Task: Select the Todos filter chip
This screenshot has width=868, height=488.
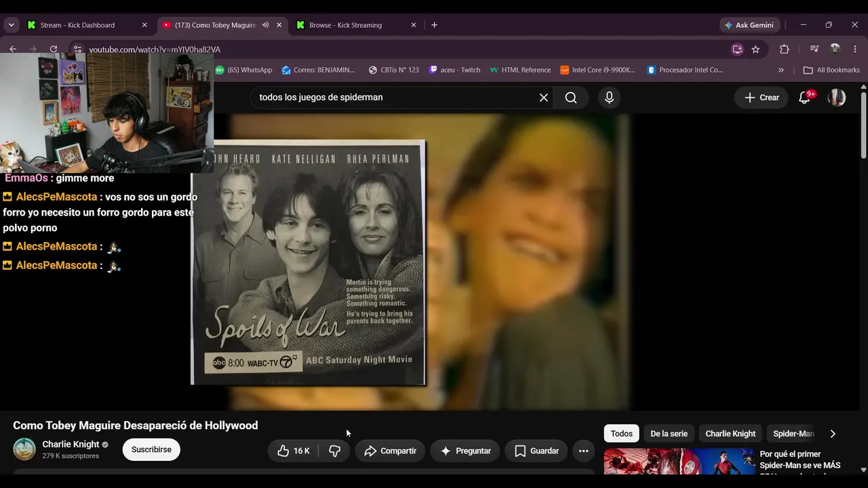Action: (622, 434)
